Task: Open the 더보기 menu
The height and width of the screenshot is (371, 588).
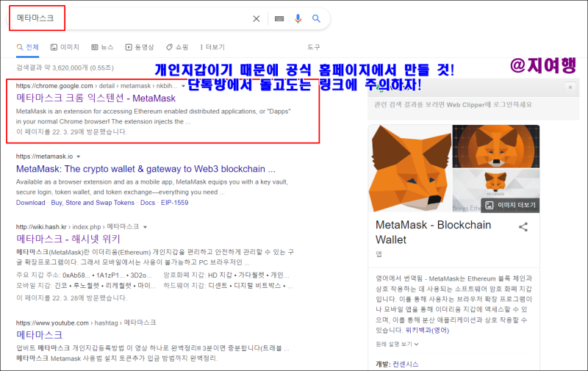Action: pyautogui.click(x=212, y=47)
